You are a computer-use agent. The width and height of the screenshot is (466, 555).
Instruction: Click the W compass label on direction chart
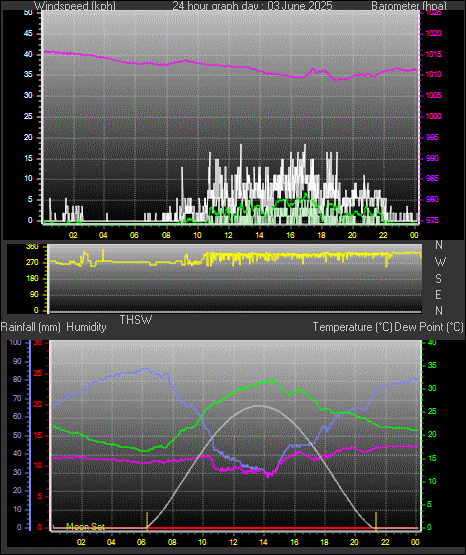click(x=440, y=262)
